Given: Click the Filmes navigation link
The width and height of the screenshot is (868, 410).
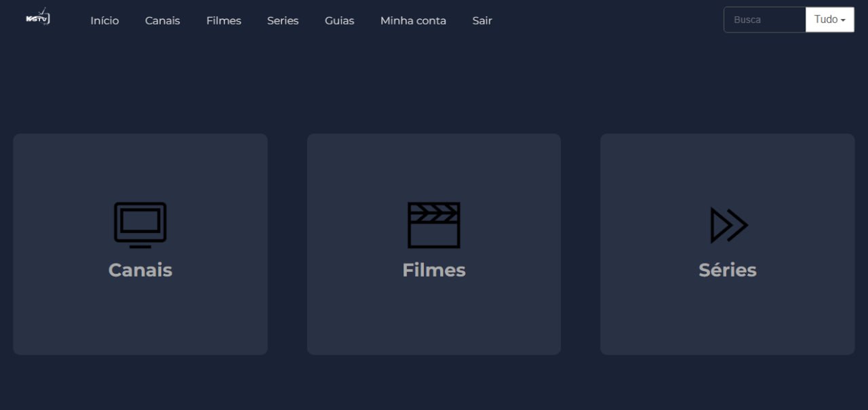Looking at the screenshot, I should (223, 20).
